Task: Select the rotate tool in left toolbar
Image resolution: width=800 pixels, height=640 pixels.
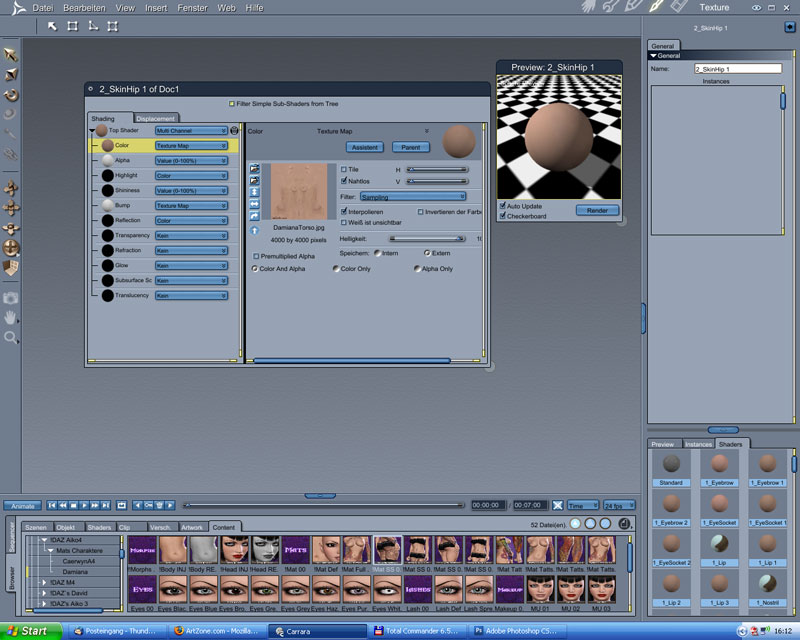Action: 11,95
